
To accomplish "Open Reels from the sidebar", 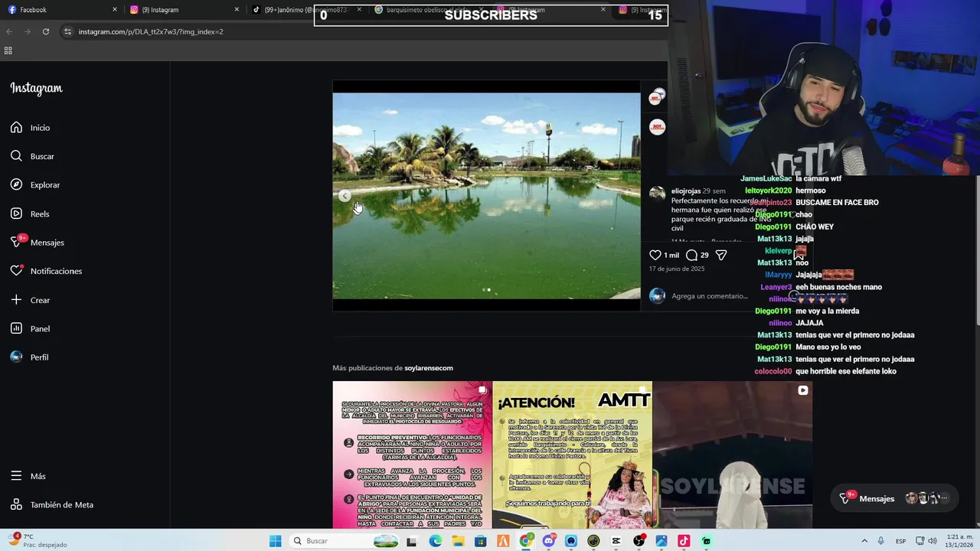I will (x=30, y=214).
